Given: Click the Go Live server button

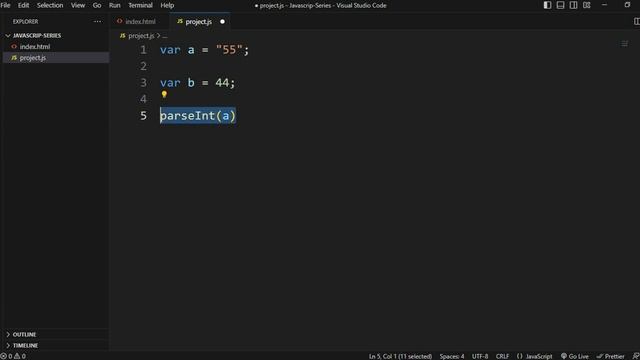Looking at the screenshot, I should [x=575, y=356].
